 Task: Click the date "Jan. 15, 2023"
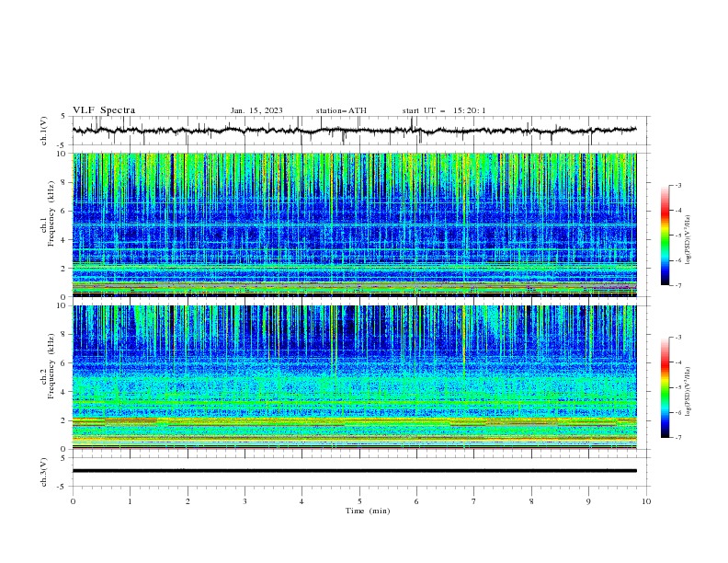256,110
